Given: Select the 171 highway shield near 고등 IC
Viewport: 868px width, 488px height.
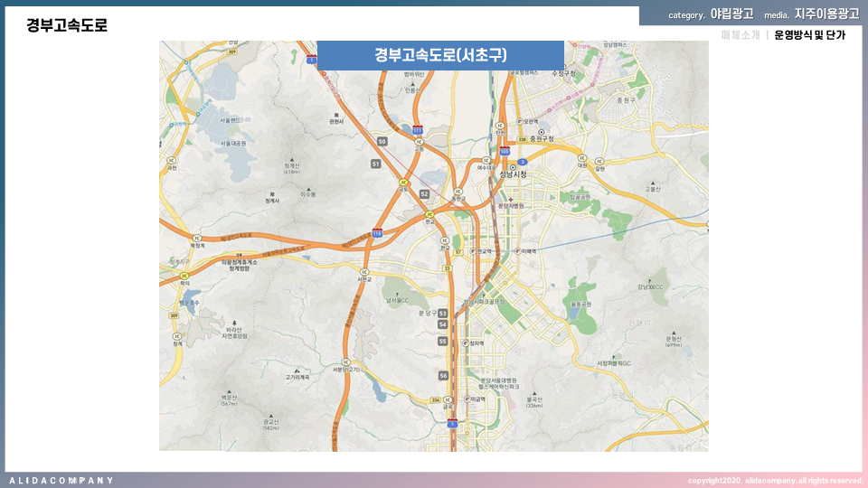Looking at the screenshot, I should 418,130.
